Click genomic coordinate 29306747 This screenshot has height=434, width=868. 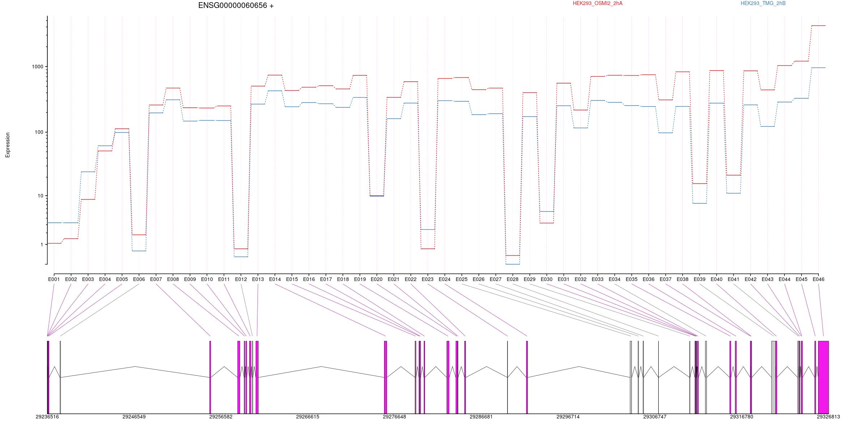(655, 417)
